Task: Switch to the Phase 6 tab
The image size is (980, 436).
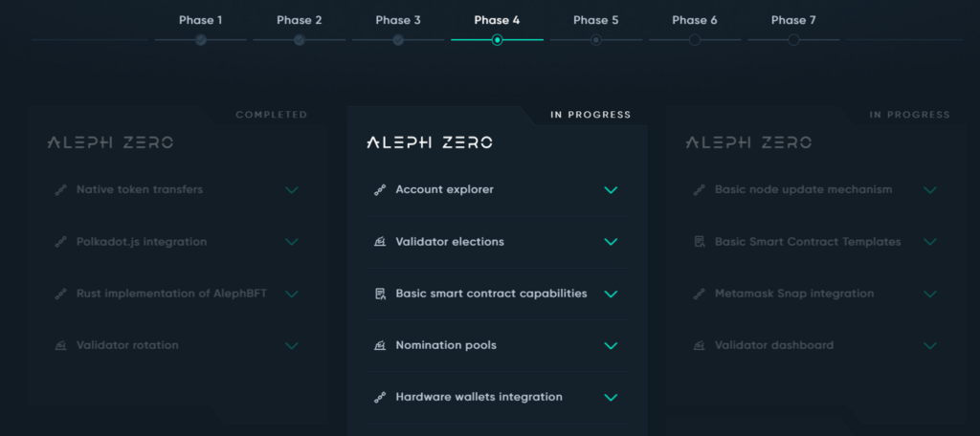Action: click(x=695, y=20)
